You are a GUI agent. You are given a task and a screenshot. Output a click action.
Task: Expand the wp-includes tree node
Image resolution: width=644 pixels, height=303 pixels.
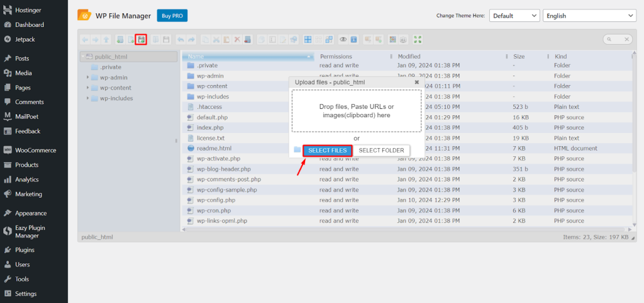[87, 98]
